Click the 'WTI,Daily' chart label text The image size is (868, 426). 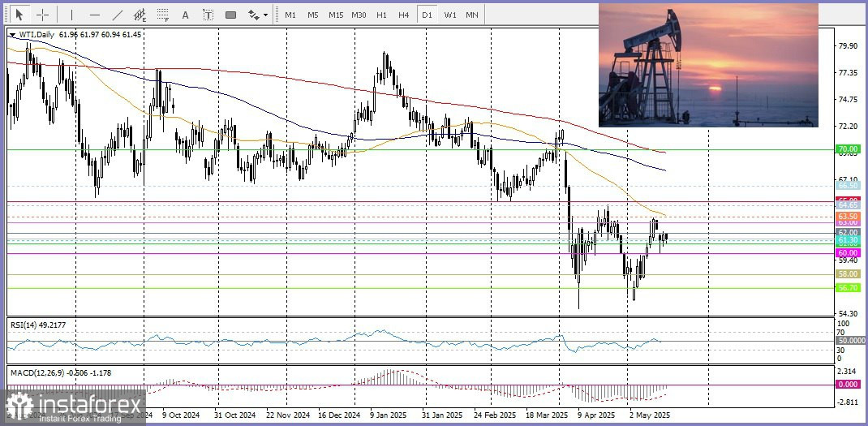tap(37, 34)
